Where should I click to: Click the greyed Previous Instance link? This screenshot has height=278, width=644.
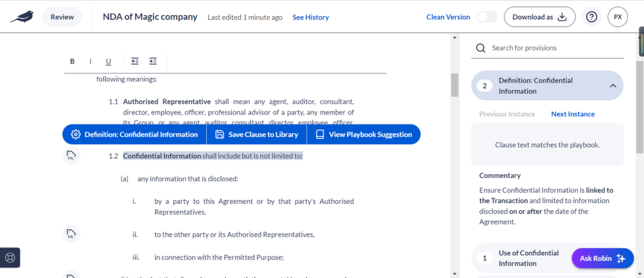click(x=507, y=114)
